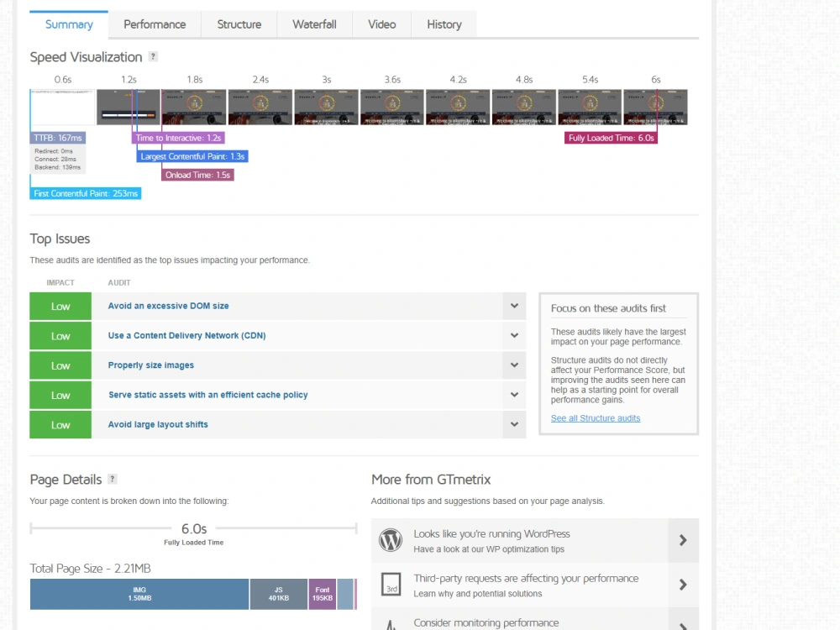Viewport: 840px width, 630px height.
Task: Click Largest Contentful Paint: 1.3s marker
Action: pos(192,156)
